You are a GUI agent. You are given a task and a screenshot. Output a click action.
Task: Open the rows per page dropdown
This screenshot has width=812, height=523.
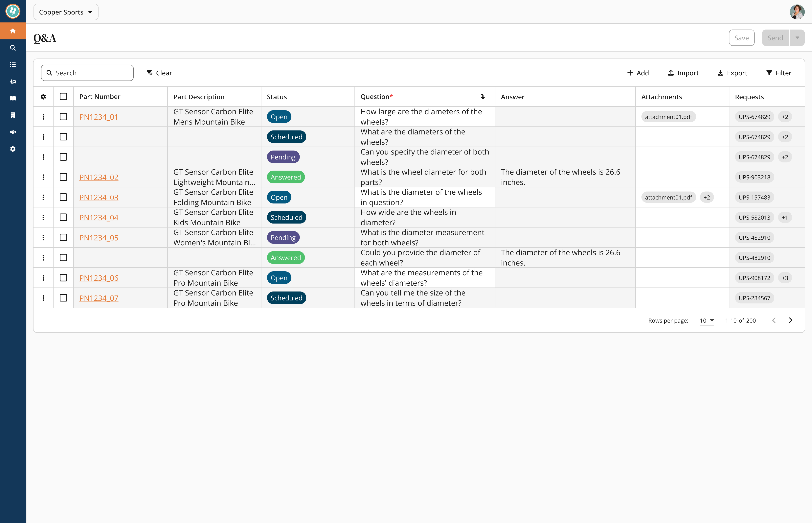pyautogui.click(x=707, y=320)
